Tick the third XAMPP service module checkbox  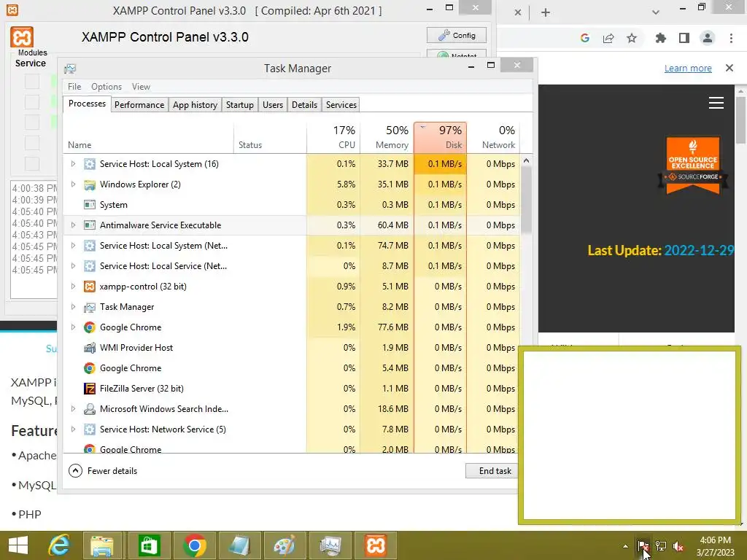[x=32, y=122]
